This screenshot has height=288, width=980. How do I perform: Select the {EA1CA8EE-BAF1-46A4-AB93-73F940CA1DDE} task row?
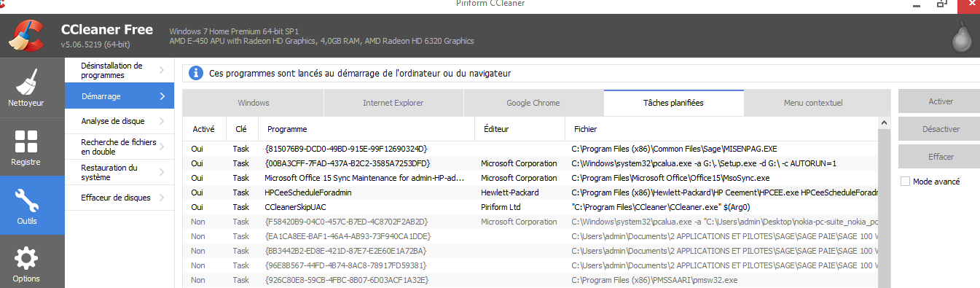tap(530, 236)
